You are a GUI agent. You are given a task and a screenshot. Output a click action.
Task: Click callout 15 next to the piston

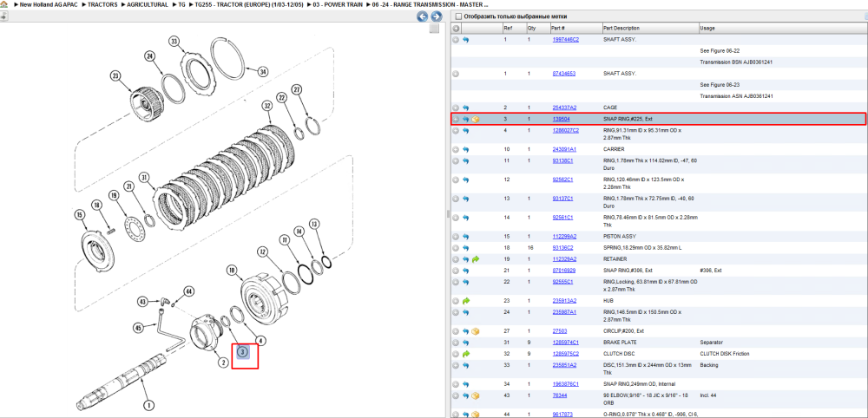pyautogui.click(x=81, y=214)
